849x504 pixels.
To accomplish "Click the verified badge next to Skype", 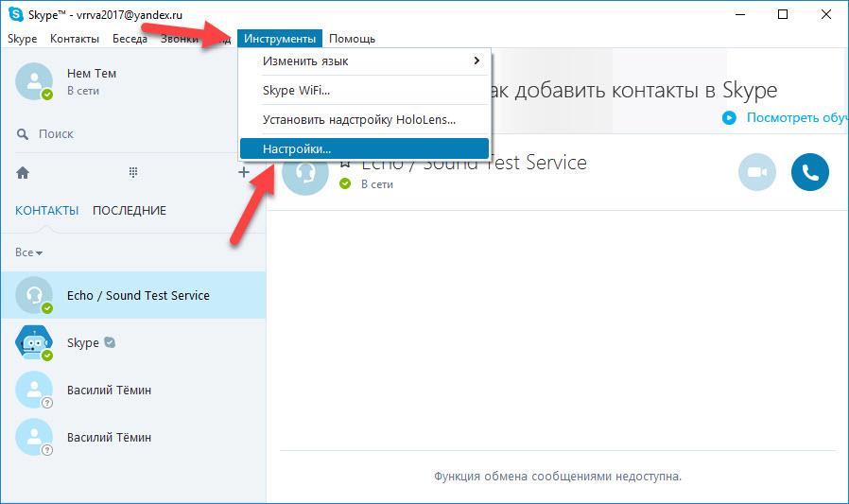I will pyautogui.click(x=110, y=342).
